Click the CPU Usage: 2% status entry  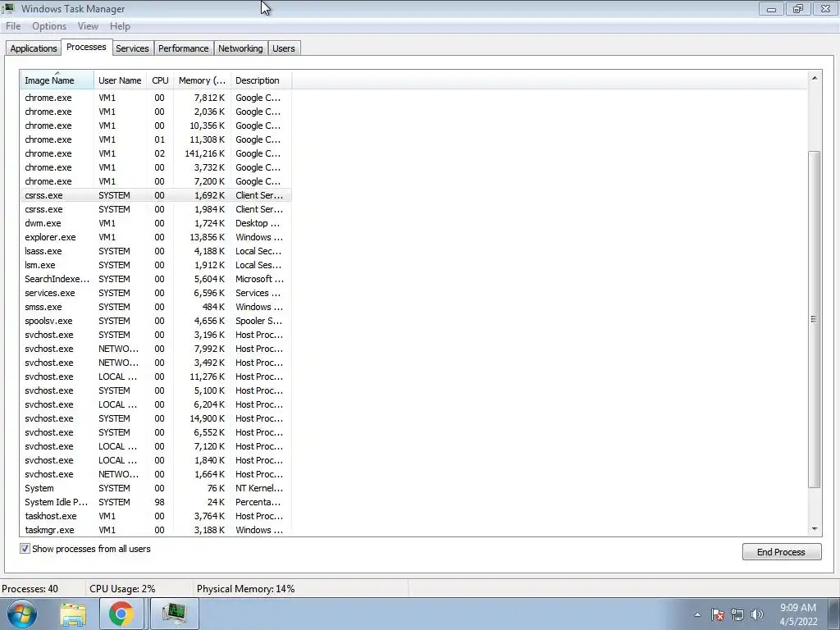point(122,589)
